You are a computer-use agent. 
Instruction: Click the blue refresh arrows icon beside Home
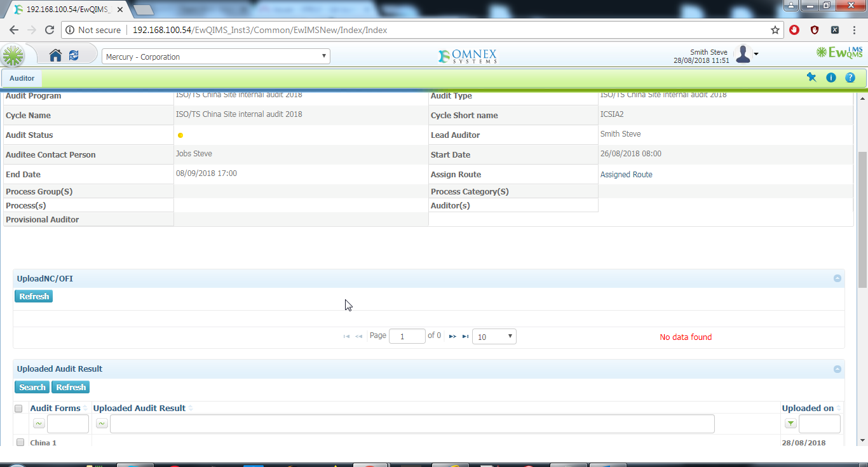click(74, 56)
